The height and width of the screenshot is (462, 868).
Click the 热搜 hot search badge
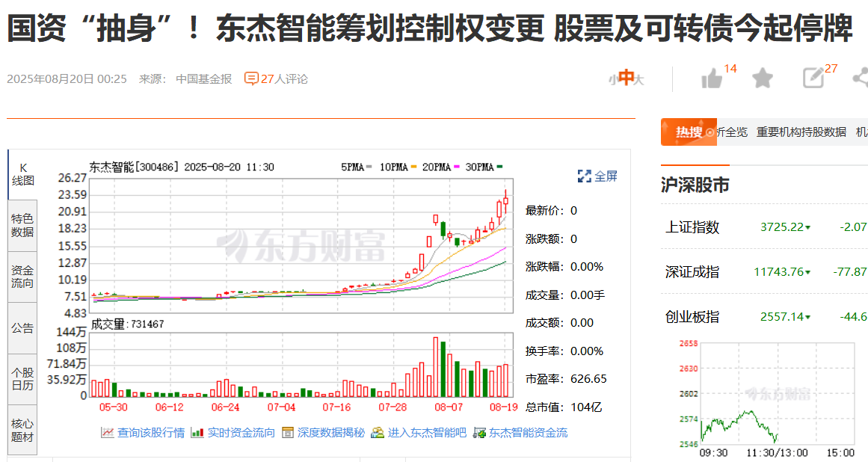tap(689, 132)
